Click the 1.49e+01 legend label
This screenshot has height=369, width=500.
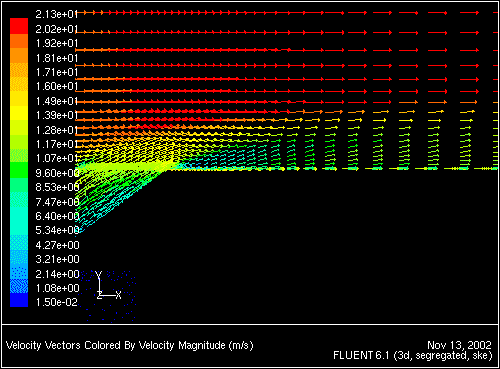tap(57, 101)
